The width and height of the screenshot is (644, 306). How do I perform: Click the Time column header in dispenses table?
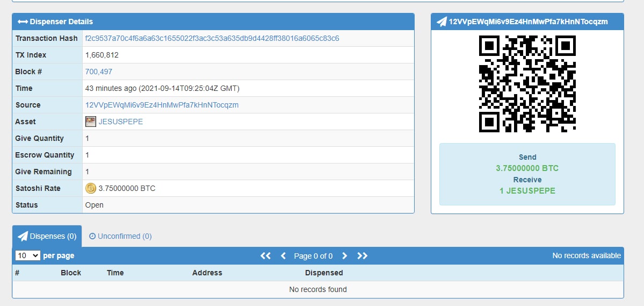tap(115, 273)
